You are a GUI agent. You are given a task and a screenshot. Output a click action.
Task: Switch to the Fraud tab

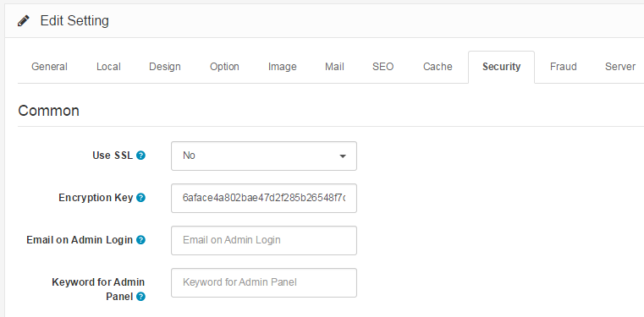[x=563, y=67]
